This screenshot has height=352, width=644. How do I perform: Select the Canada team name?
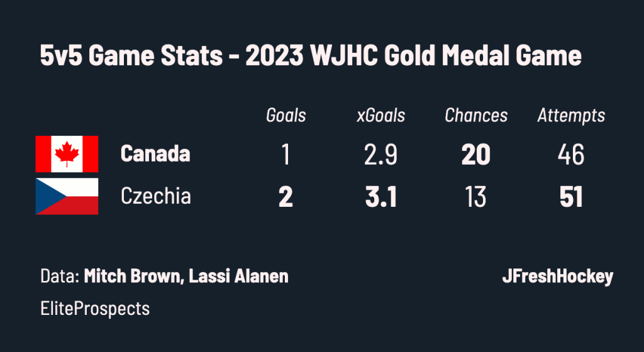coord(155,154)
